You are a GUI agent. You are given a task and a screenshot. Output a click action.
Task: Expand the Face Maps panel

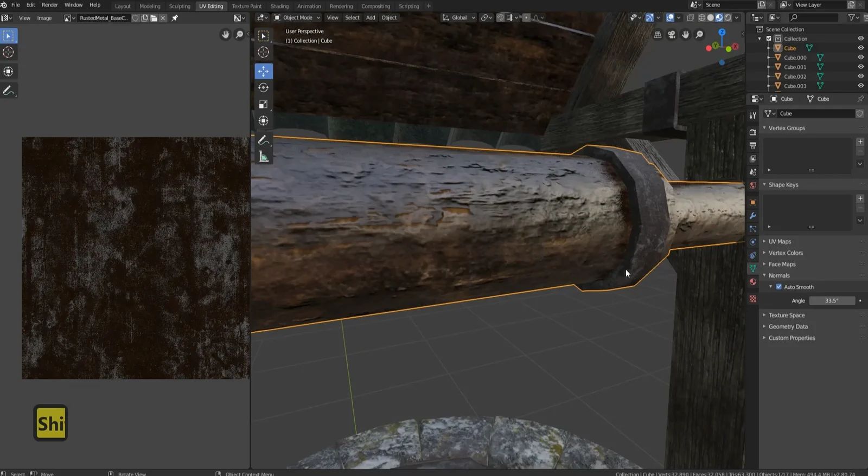coord(782,264)
